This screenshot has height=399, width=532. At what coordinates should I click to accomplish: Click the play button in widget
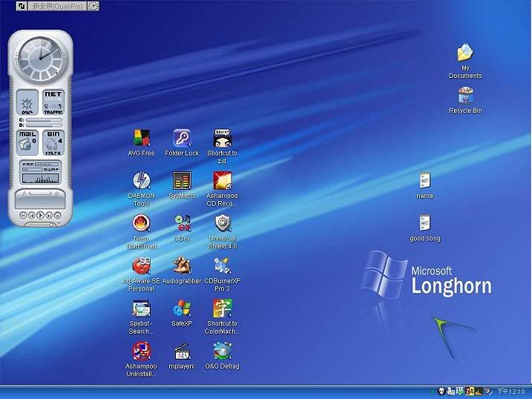[40, 215]
